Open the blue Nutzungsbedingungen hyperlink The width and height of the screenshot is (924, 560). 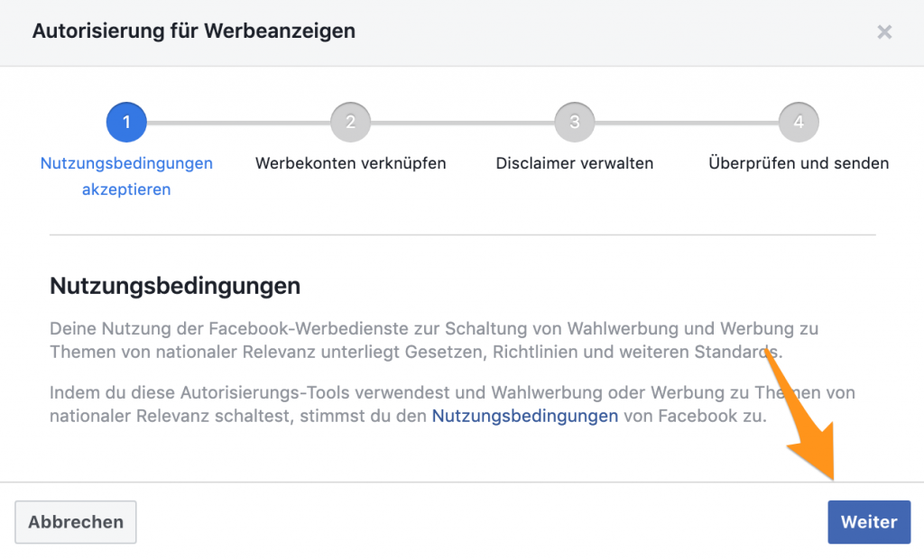[525, 416]
